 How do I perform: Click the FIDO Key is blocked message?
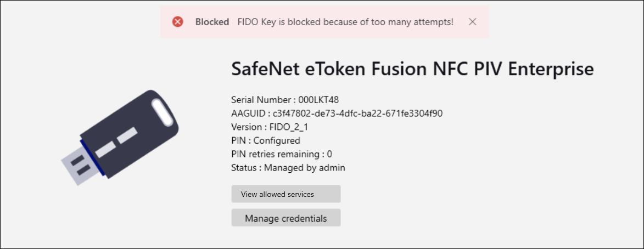[345, 22]
